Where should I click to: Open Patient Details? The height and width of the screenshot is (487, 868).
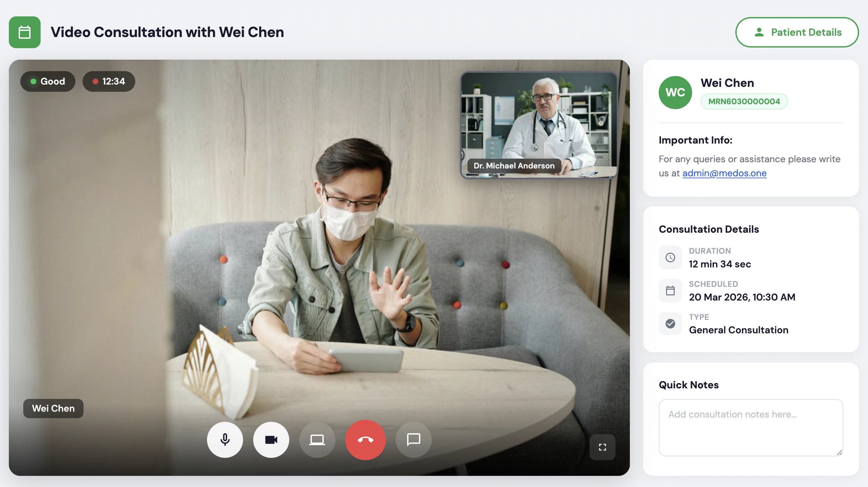click(x=797, y=32)
